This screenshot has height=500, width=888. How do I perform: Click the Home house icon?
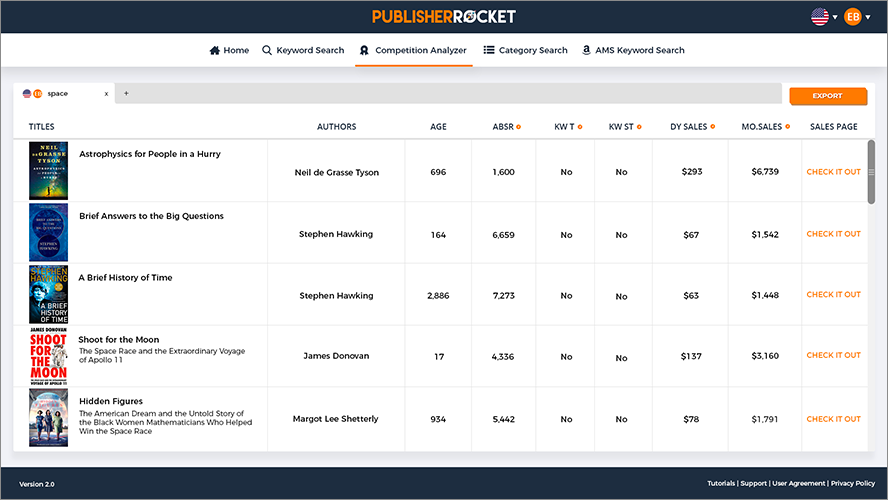click(214, 50)
